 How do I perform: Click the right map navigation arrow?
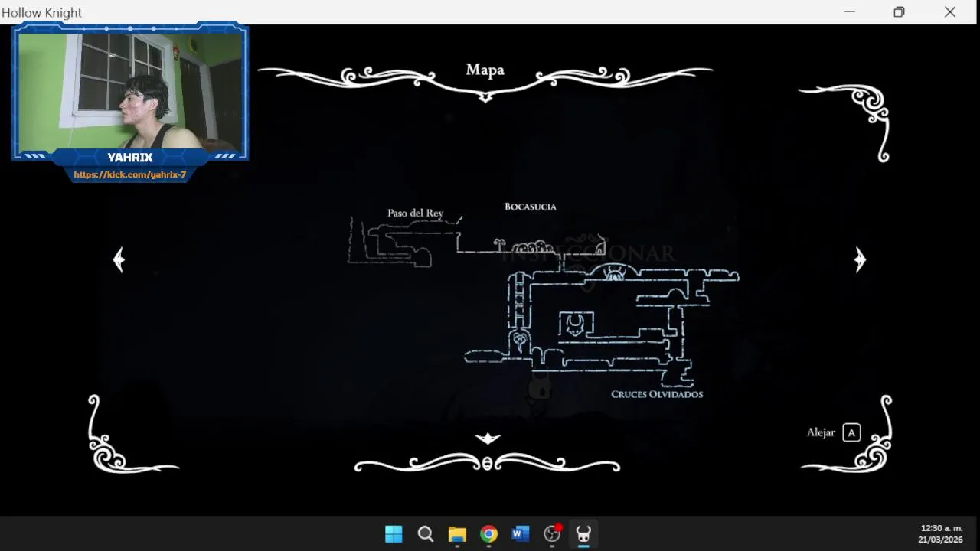point(860,260)
